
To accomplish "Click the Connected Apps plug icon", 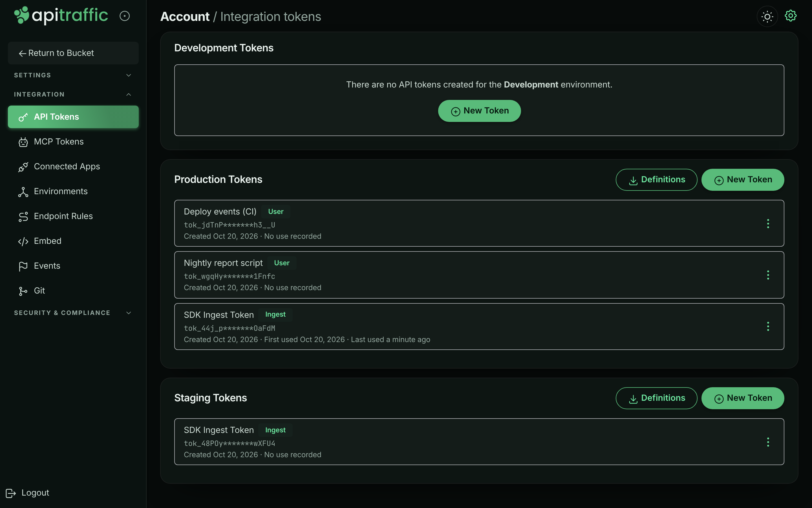I will [23, 167].
